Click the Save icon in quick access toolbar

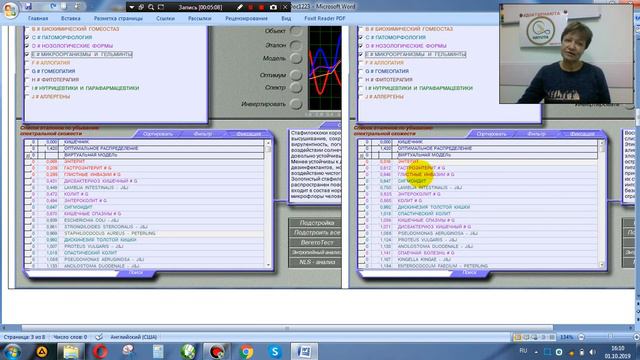[28, 7]
